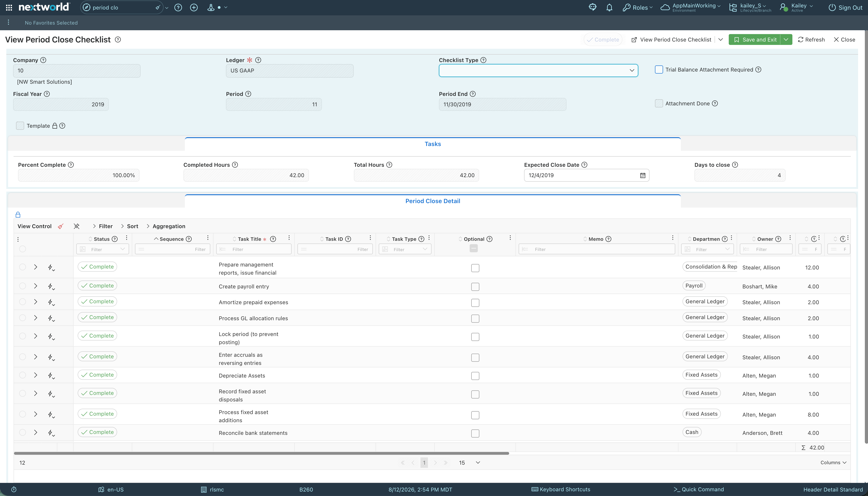Image resolution: width=868 pixels, height=496 pixels.
Task: Open Task Title column options menu
Action: 289,238
